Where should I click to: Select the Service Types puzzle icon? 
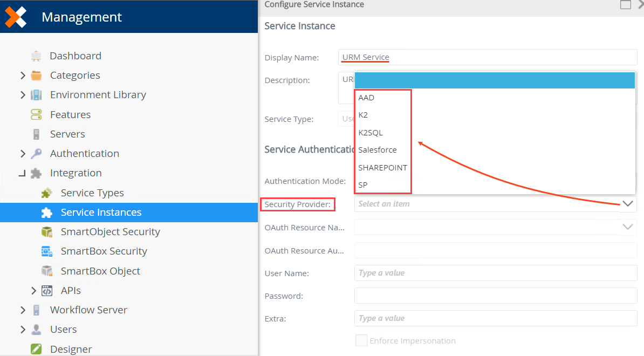(x=46, y=193)
